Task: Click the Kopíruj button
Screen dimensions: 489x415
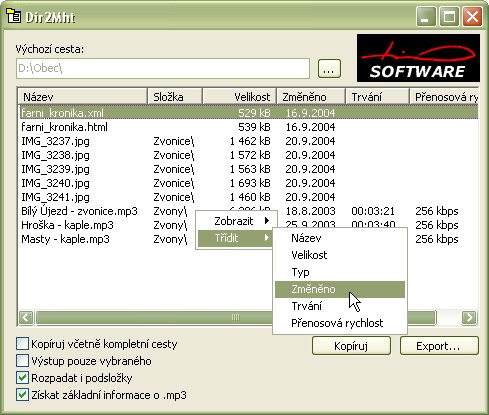Action: pyautogui.click(x=351, y=346)
